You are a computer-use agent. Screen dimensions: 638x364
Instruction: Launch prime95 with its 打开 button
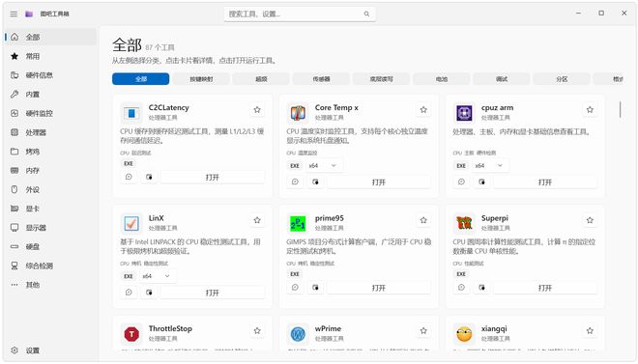coord(379,288)
